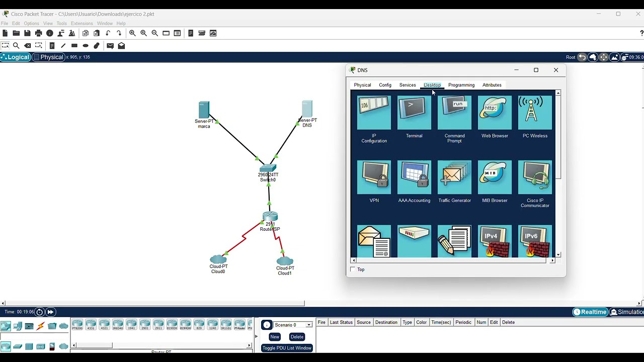
Task: Click the Save floppy disk icon
Action: (x=27, y=33)
